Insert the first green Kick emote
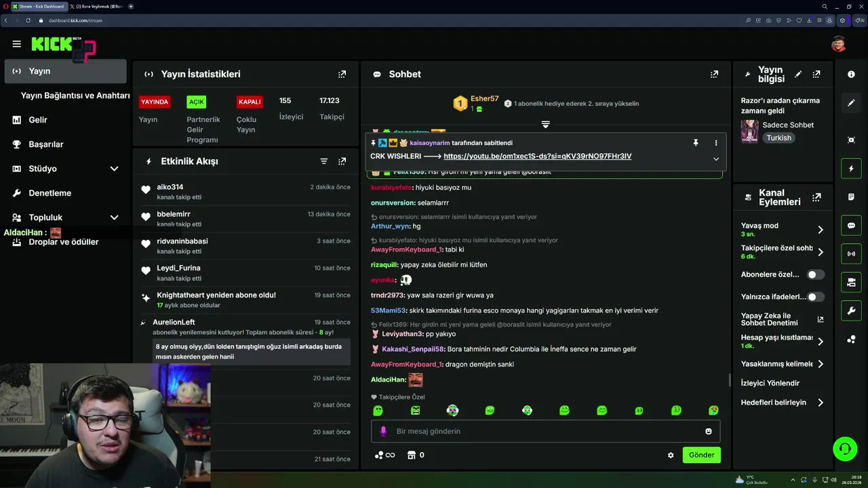Screen dimensions: 868x488 tap(378, 410)
